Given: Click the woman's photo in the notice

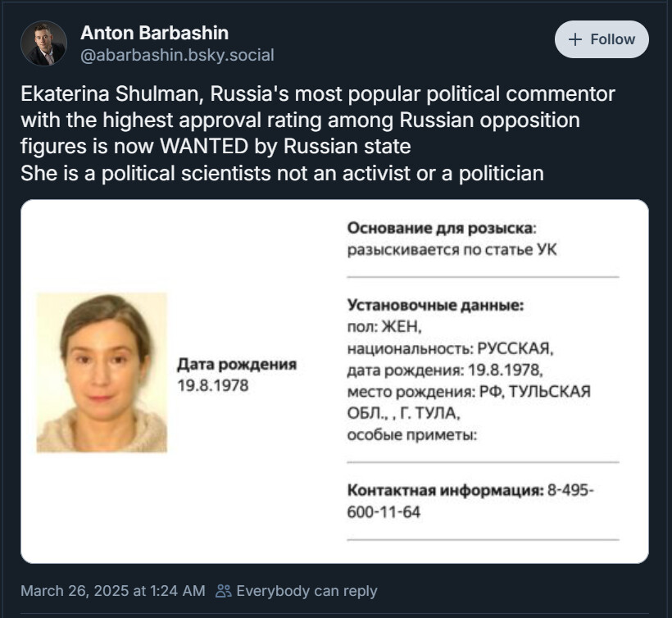Looking at the screenshot, I should pyautogui.click(x=102, y=372).
